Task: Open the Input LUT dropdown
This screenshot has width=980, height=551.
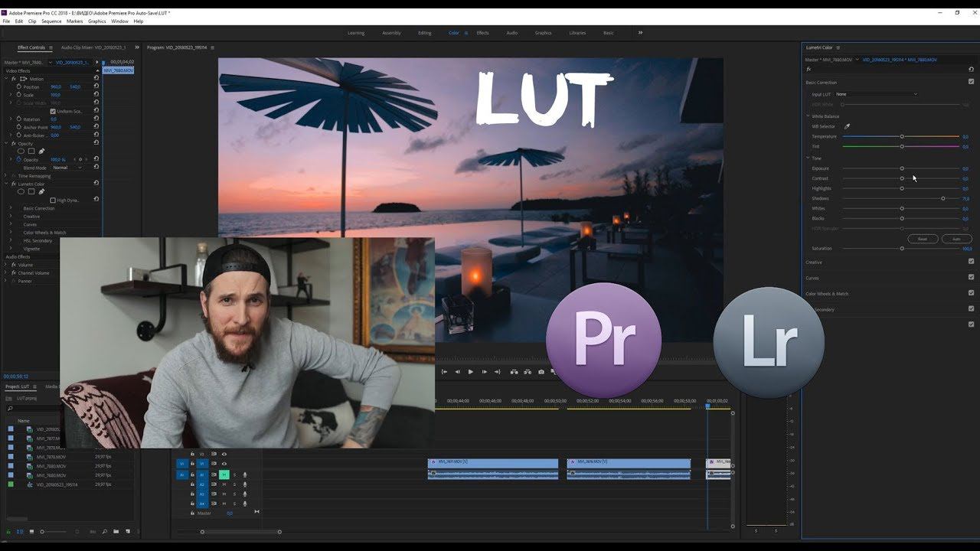Action: [876, 94]
